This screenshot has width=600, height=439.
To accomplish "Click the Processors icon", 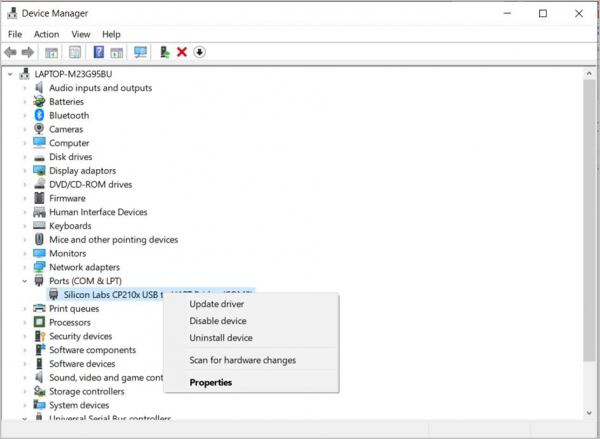I will click(39, 322).
